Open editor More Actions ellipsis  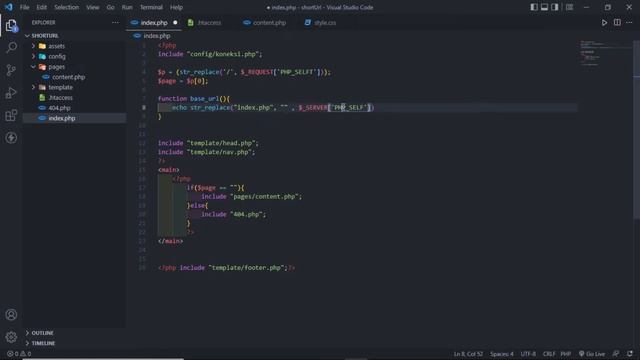[x=629, y=23]
